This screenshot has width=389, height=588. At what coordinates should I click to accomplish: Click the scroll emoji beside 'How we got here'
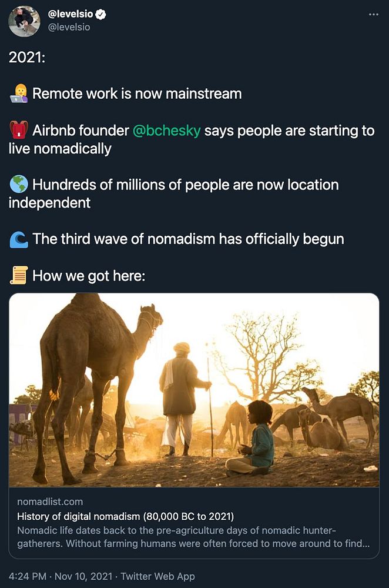click(x=19, y=275)
